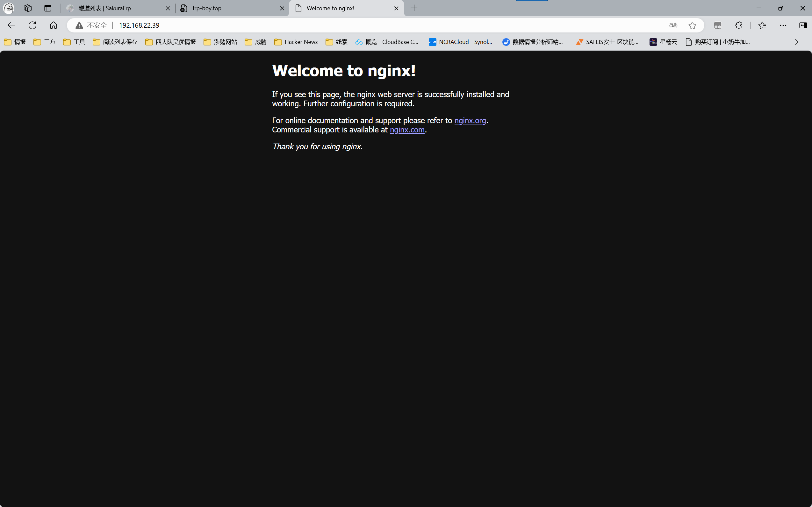Open the nginx.com link
The image size is (812, 507).
tap(407, 130)
